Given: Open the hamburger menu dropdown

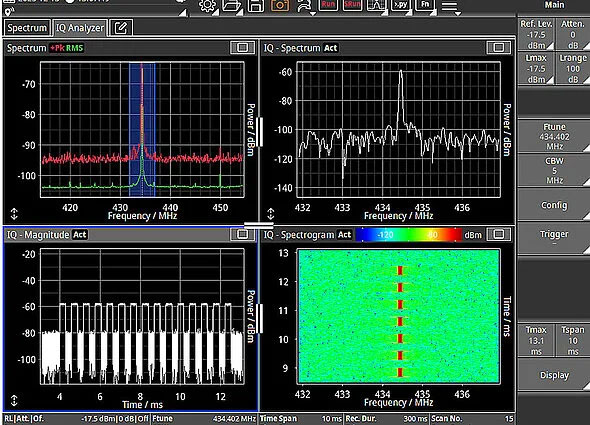Looking at the screenshot, I should click(x=450, y=7).
